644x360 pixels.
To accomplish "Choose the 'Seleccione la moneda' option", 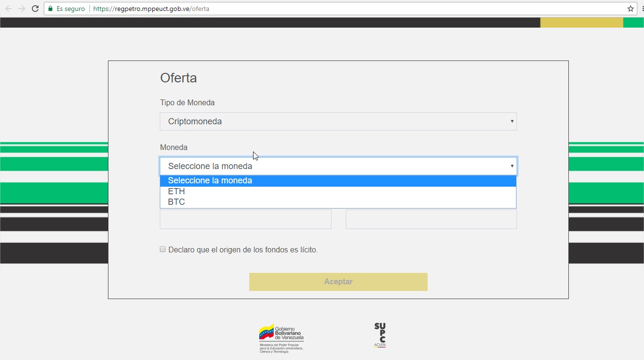I will tap(338, 181).
